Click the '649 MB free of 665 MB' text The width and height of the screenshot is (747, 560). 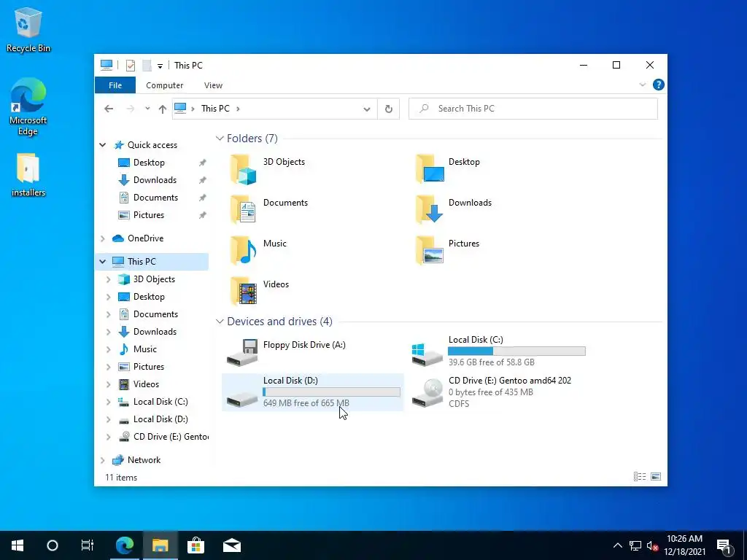tap(306, 403)
